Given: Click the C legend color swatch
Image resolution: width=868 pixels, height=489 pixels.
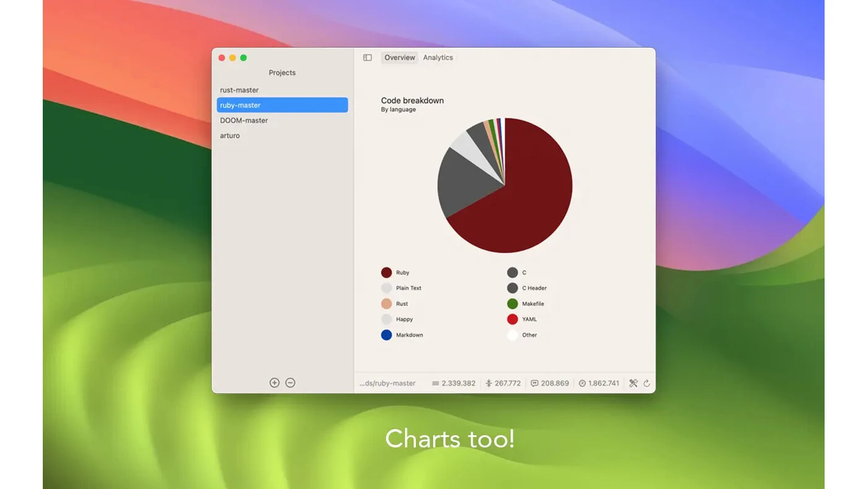Looking at the screenshot, I should tap(512, 272).
